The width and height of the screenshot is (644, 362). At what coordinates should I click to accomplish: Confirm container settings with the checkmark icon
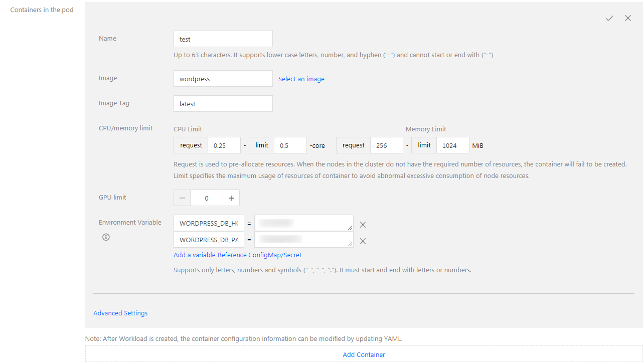point(609,18)
